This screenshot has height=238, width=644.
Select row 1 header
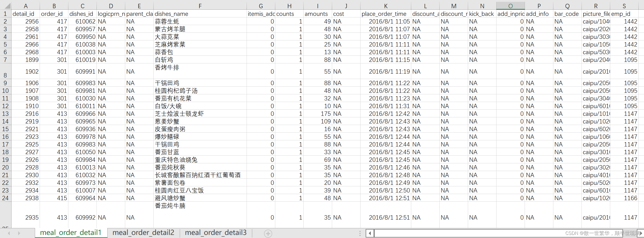[x=5, y=14]
